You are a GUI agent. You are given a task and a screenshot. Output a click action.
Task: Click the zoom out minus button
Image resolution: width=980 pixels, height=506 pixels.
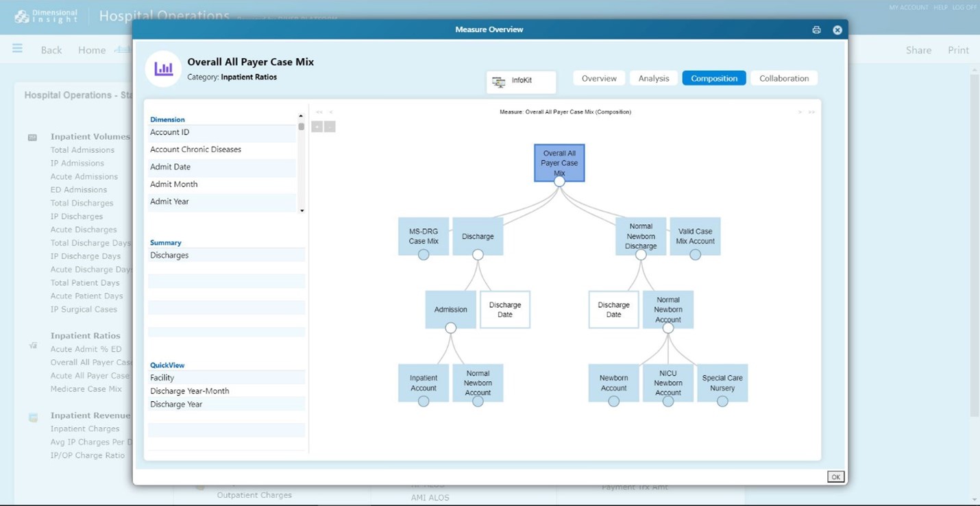330,127
